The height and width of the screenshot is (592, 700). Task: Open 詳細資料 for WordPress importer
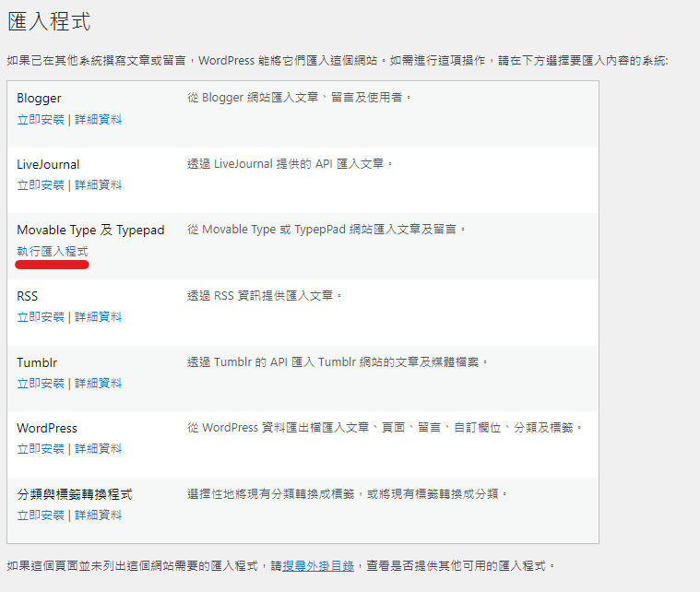(98, 449)
